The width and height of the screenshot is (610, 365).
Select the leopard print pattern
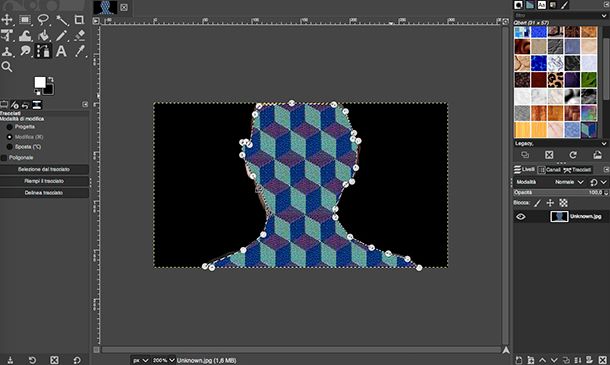556,80
